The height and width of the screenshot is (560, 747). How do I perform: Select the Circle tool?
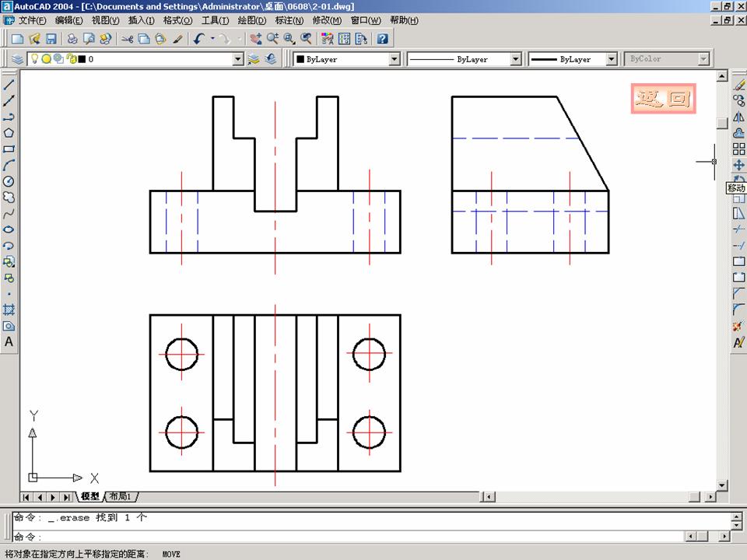9,181
